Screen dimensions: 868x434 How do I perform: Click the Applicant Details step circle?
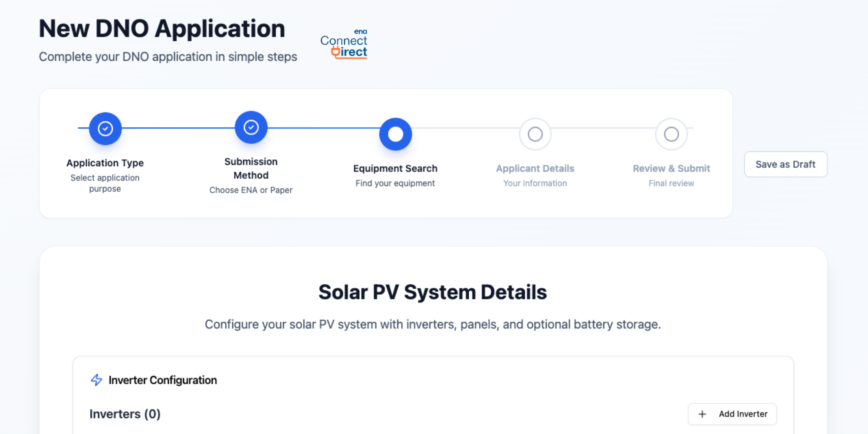[x=535, y=134]
